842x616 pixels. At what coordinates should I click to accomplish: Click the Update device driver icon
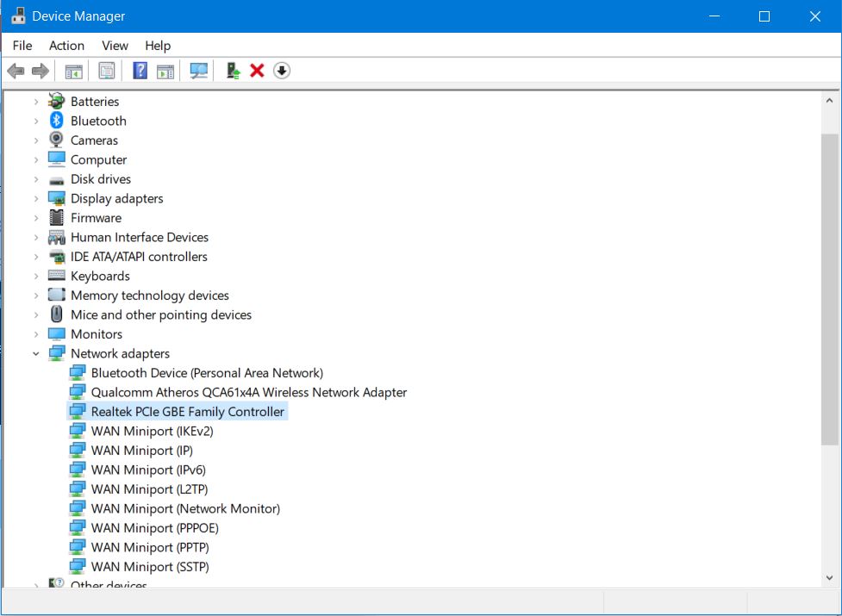[233, 71]
